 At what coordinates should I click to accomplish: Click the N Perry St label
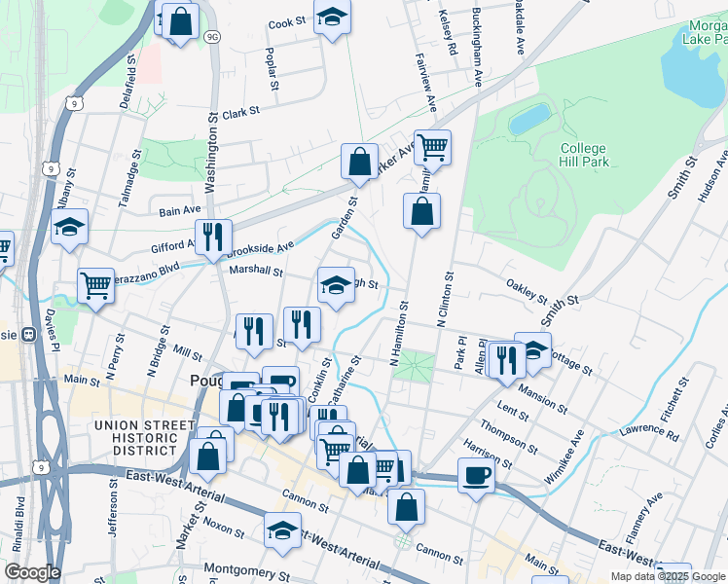(116, 356)
